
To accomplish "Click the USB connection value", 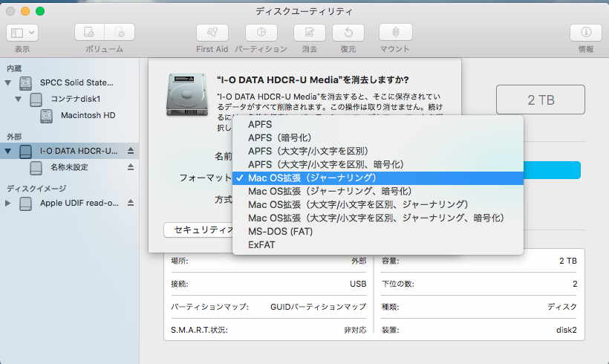I will [x=358, y=284].
